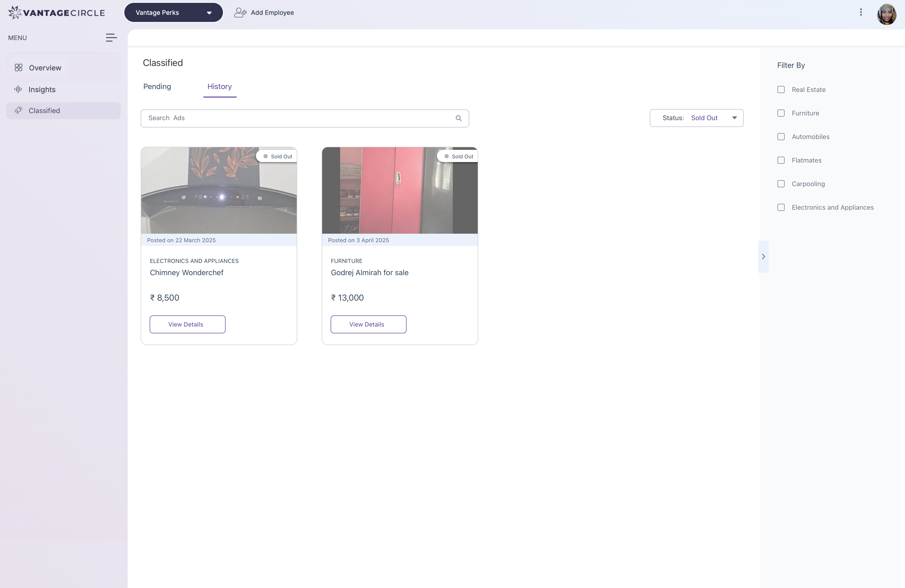The image size is (905, 588).
Task: View Details of Chimney Wonderchef
Action: point(187,324)
